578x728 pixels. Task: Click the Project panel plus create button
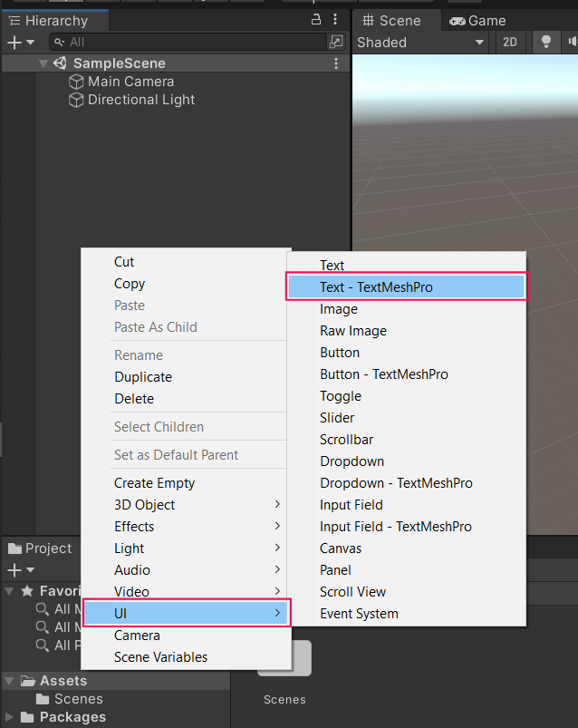(14, 569)
